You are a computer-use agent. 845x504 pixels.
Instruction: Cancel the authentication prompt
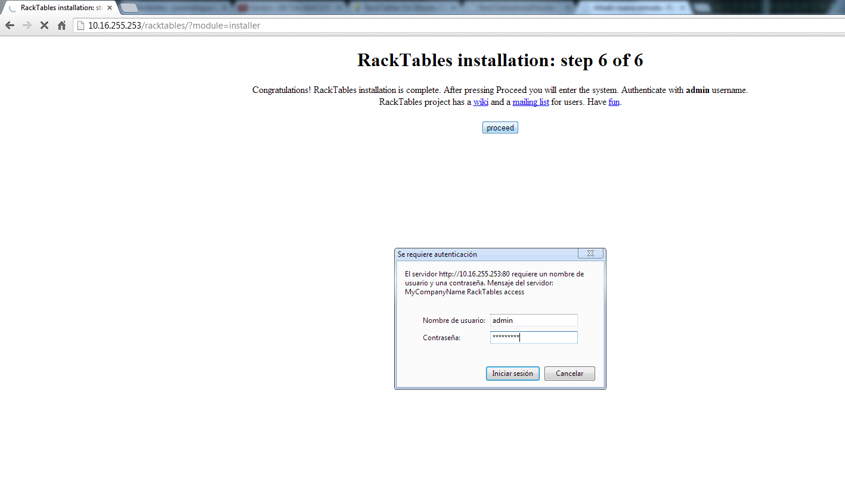(x=569, y=374)
